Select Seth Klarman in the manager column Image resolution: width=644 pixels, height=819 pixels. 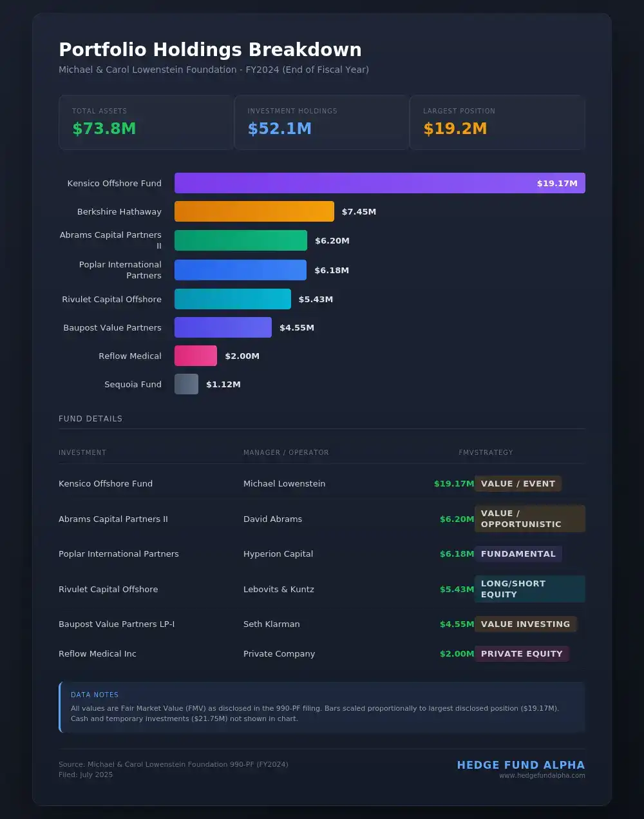(x=271, y=624)
